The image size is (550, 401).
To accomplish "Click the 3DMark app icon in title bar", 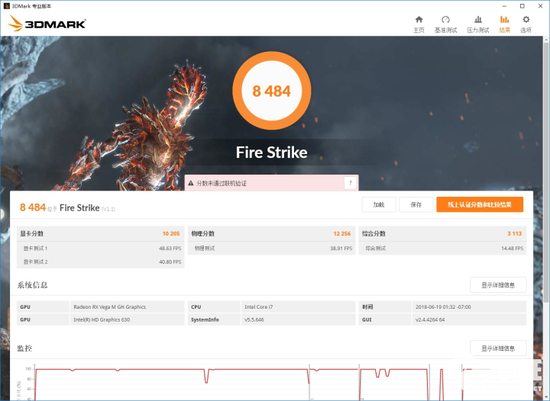I will (6, 6).
